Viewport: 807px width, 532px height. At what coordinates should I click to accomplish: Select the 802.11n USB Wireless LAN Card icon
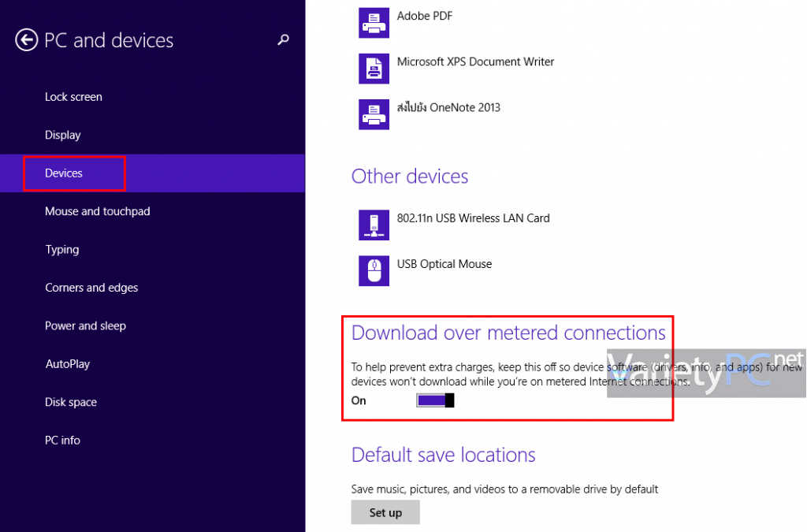coord(374,225)
